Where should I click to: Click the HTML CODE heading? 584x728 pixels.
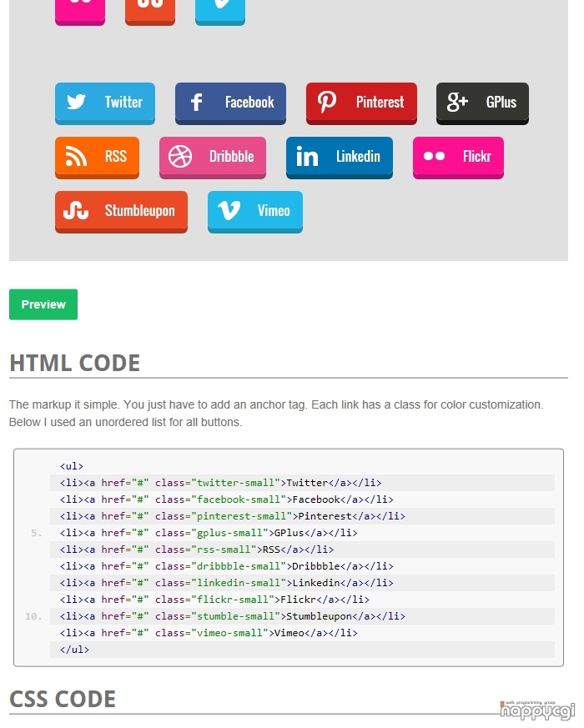[x=75, y=363]
